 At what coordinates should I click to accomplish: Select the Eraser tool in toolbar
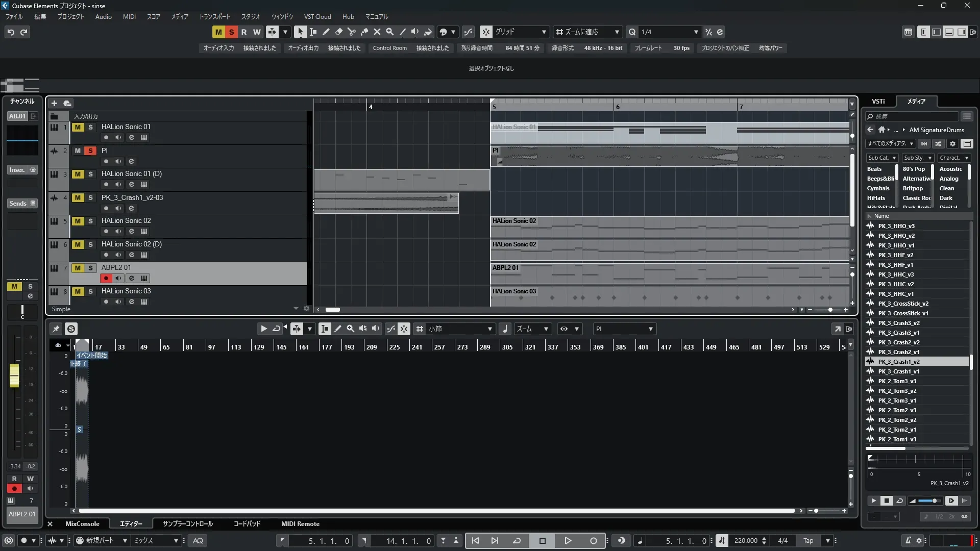[x=338, y=32]
